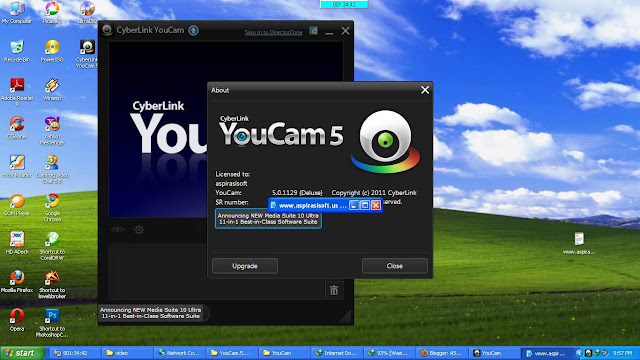Switch to the www.aspir... taskbar item
This screenshot has width=640, height=360.
(547, 353)
